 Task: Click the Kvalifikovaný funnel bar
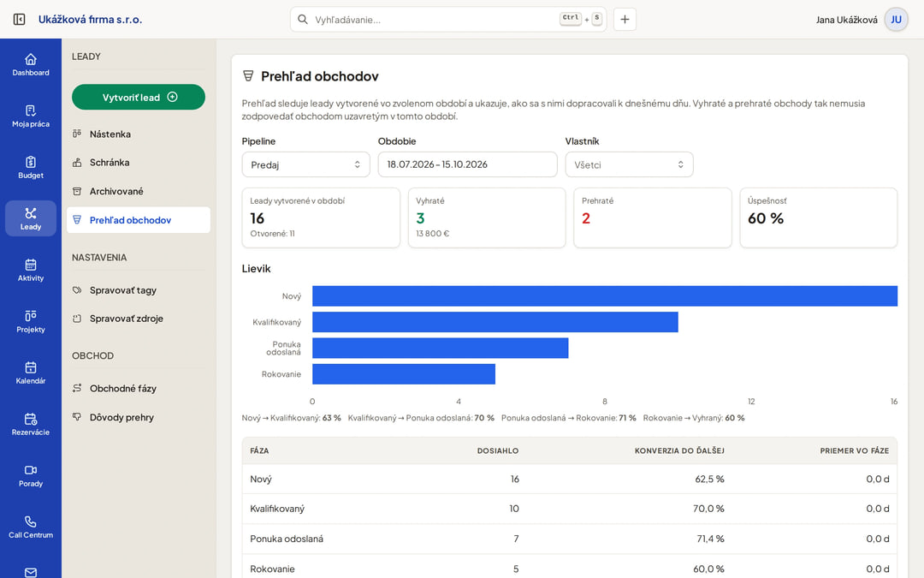tap(495, 322)
